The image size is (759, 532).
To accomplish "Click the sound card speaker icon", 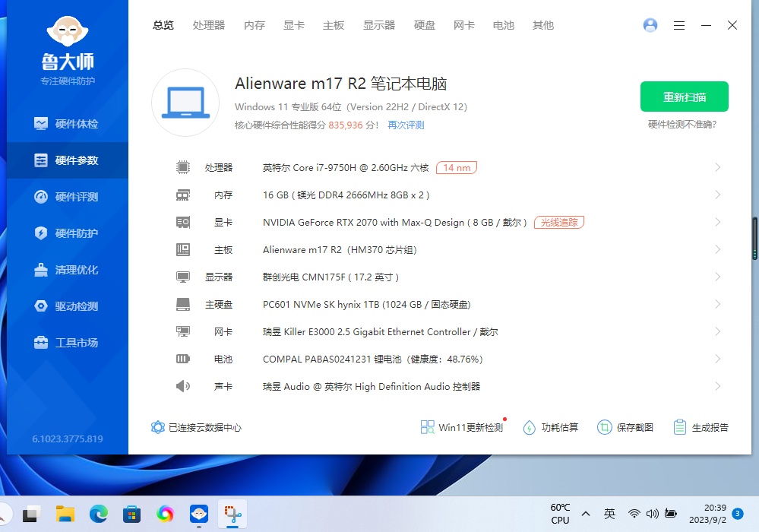I will pos(183,386).
